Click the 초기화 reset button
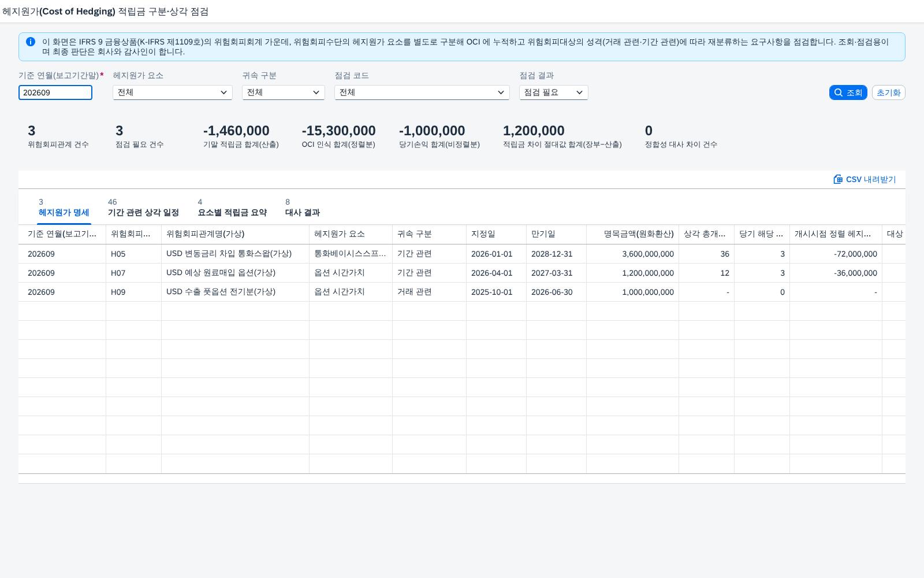This screenshot has width=924, height=578. 888,92
